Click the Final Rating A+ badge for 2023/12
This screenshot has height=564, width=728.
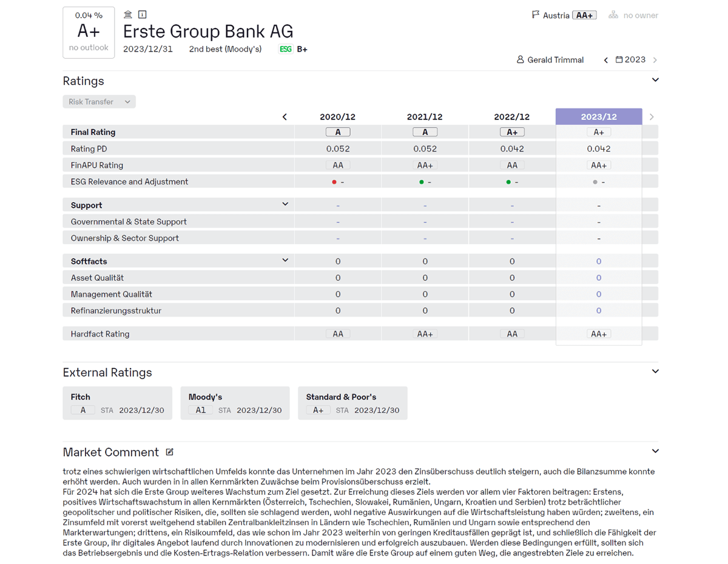click(x=599, y=132)
